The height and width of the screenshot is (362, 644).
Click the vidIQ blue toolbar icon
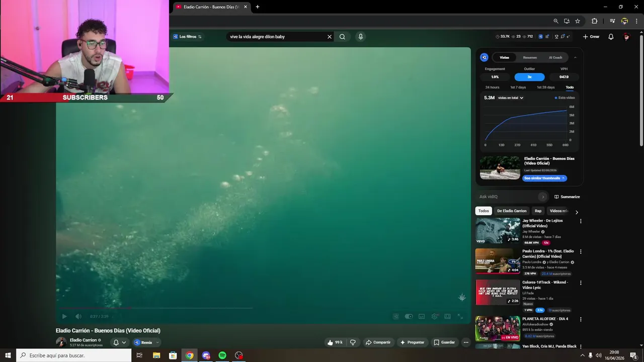[540, 37]
